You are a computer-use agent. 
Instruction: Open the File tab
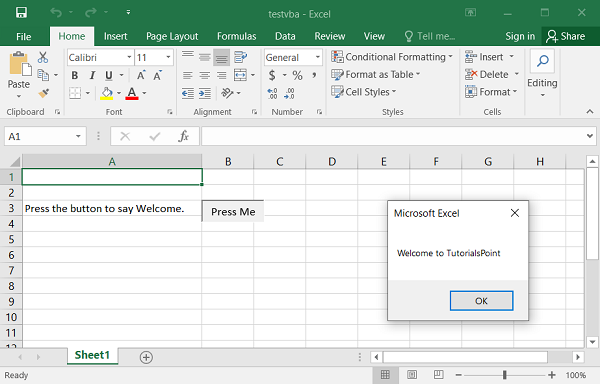pyautogui.click(x=24, y=36)
